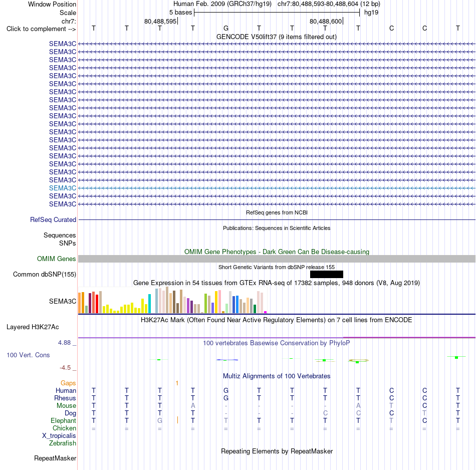Viewport: 476px width, 470px height.
Task: Select the 'Human Feb. 2009 (GRCh37/hg19)' assembly text
Action: (x=222, y=4)
